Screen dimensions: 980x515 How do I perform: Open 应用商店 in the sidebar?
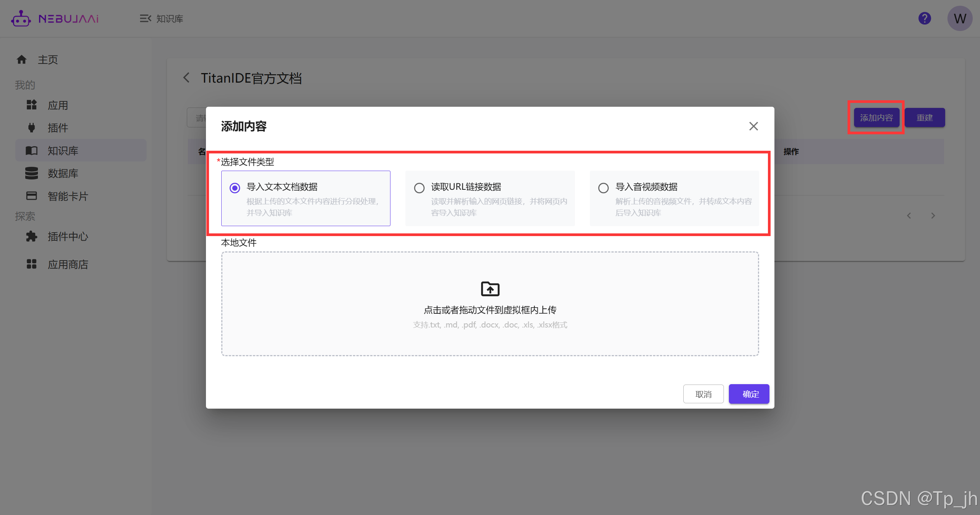coord(68,264)
